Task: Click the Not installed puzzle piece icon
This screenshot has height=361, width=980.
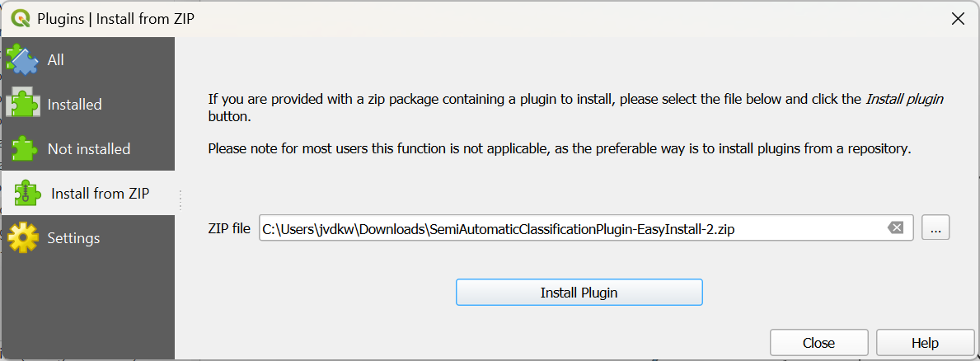Action: (x=22, y=148)
